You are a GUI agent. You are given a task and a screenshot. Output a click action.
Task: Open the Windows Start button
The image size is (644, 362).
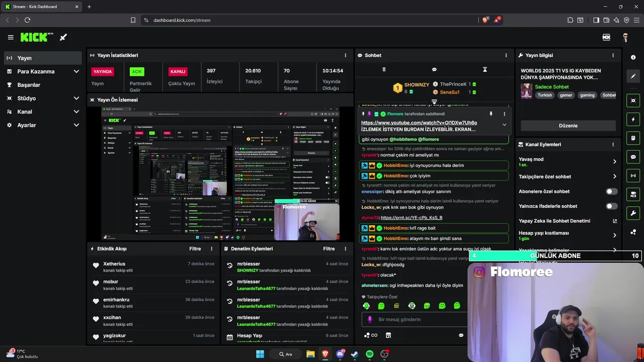pos(260,354)
